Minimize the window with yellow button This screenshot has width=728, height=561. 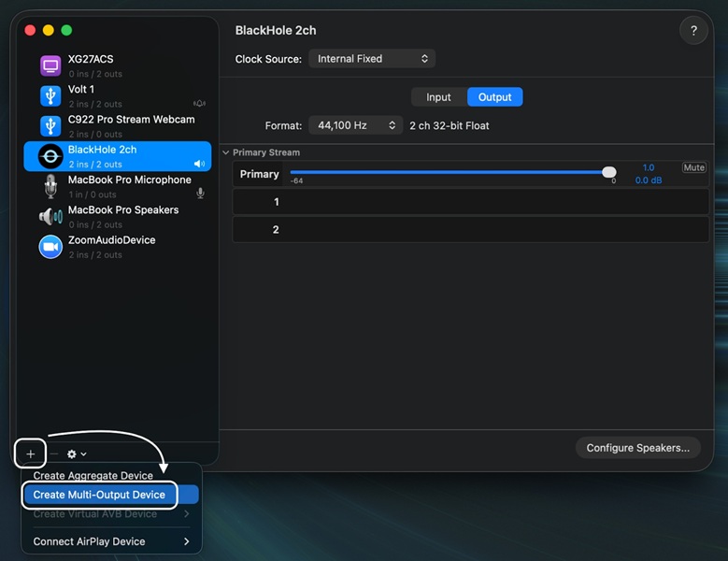[49, 30]
